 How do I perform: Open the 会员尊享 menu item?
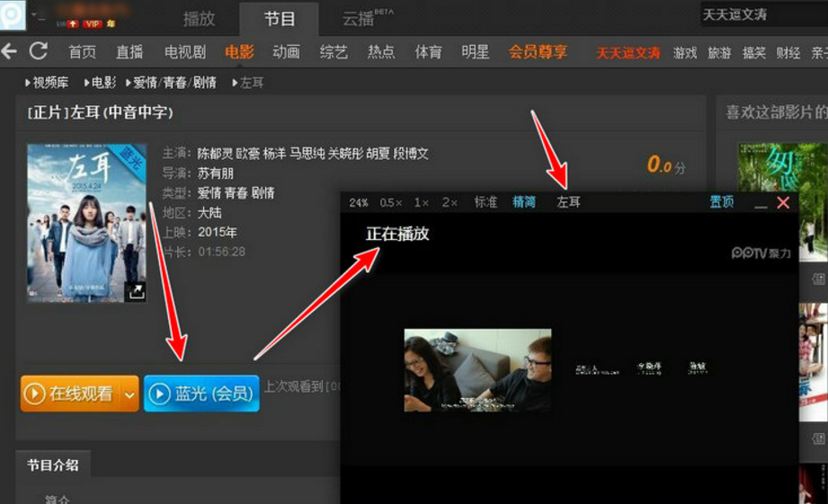pyautogui.click(x=538, y=52)
